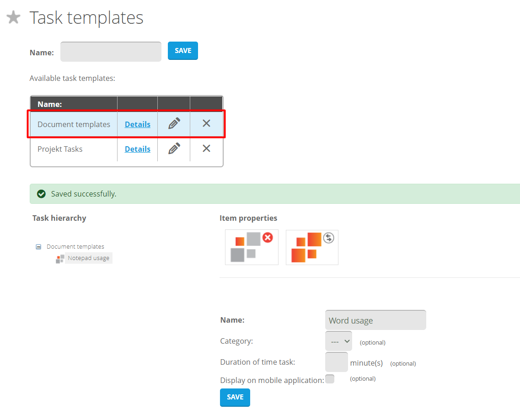Click the favorite star beside Task templates
Viewport: 520px width, 420px height.
coord(13,18)
